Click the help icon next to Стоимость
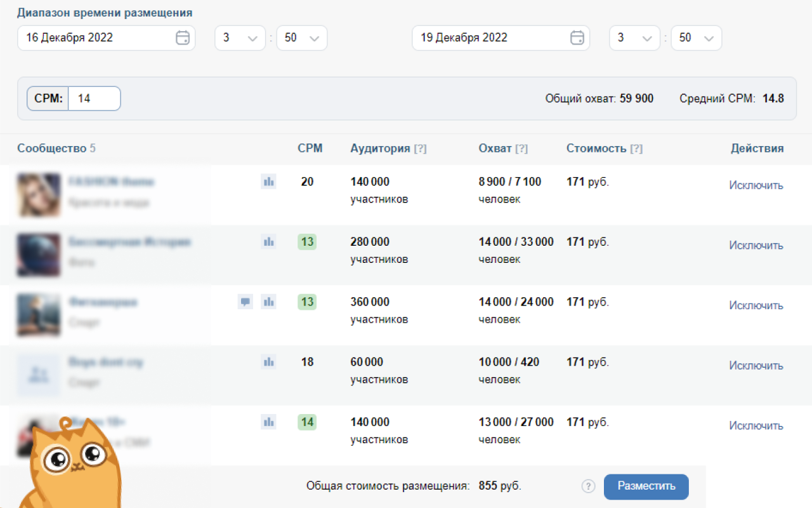The image size is (812, 508). coord(636,149)
